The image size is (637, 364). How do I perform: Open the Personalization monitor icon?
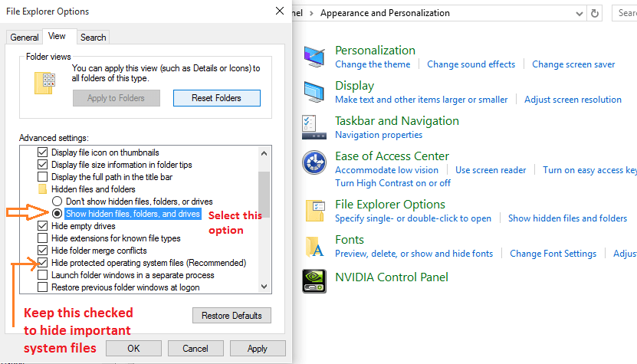click(x=314, y=57)
